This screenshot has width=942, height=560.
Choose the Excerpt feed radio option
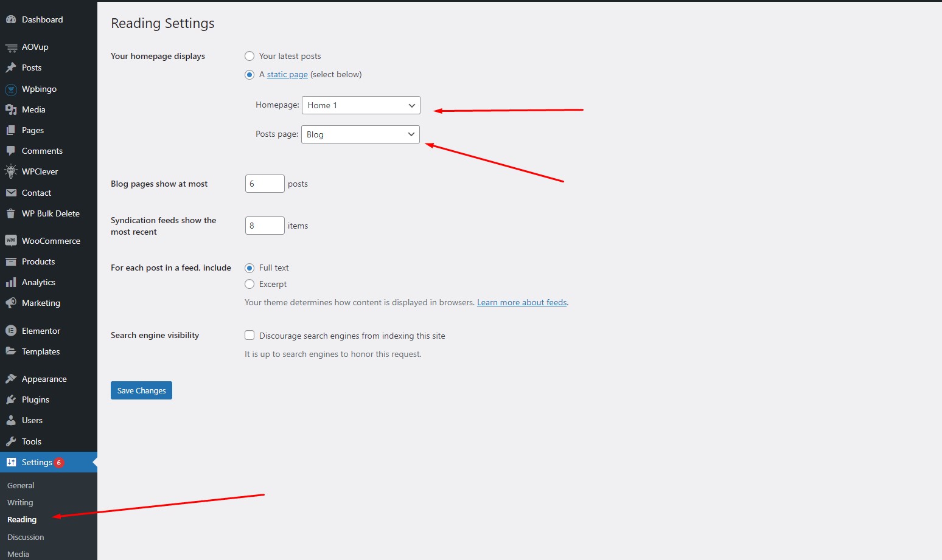pyautogui.click(x=249, y=284)
